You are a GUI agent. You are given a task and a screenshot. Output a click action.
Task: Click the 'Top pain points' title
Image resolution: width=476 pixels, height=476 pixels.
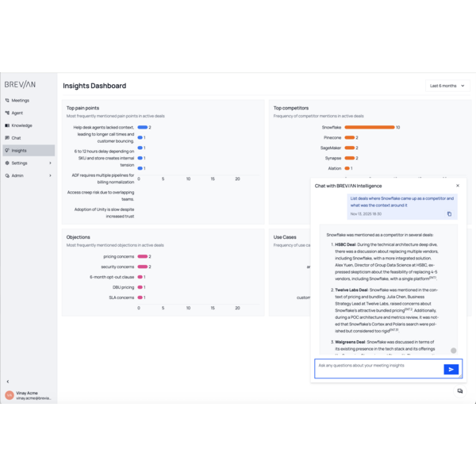pyautogui.click(x=83, y=108)
